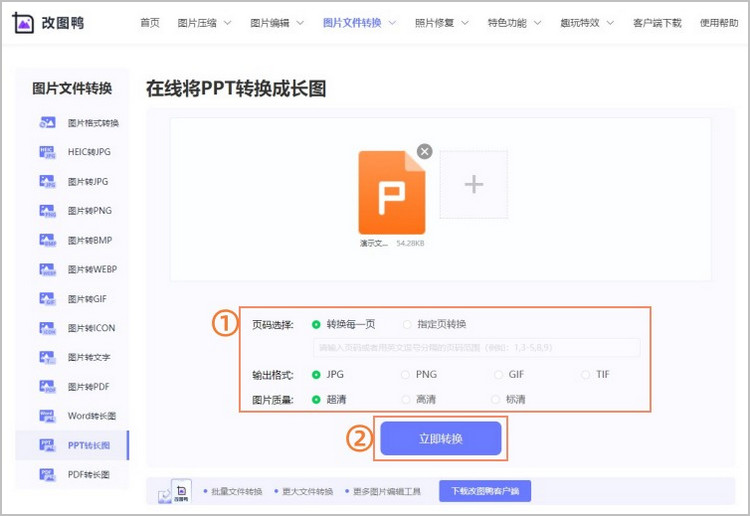Click the page range input field
The height and width of the screenshot is (516, 750).
[475, 348]
